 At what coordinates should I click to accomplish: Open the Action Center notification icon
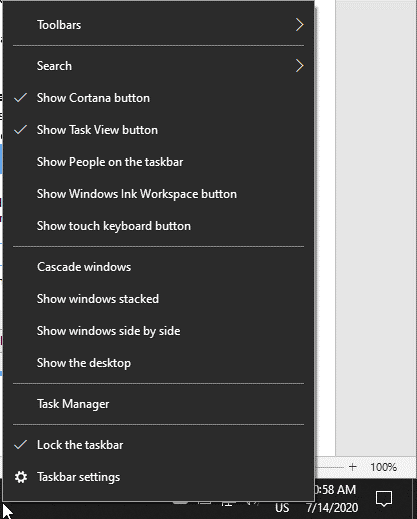tap(384, 499)
